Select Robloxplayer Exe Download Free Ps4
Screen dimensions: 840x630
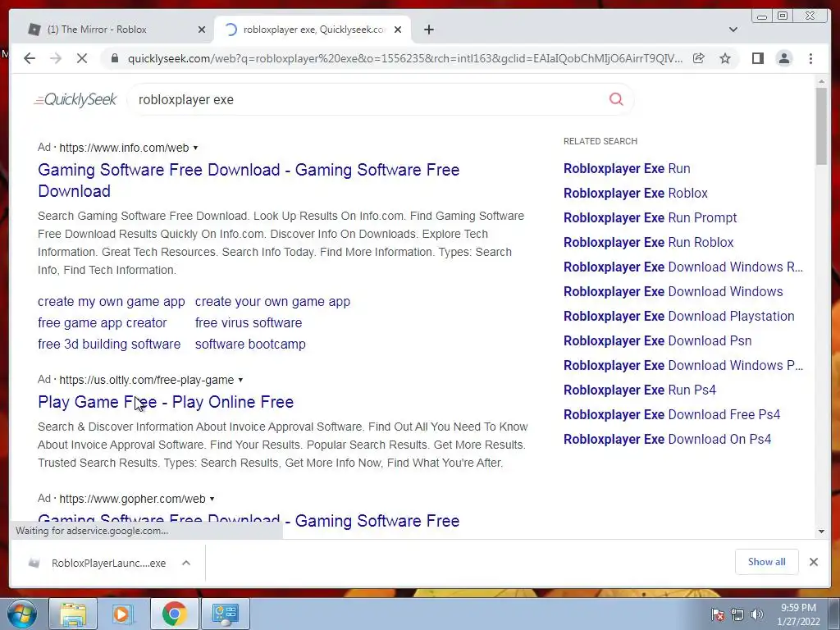point(672,415)
